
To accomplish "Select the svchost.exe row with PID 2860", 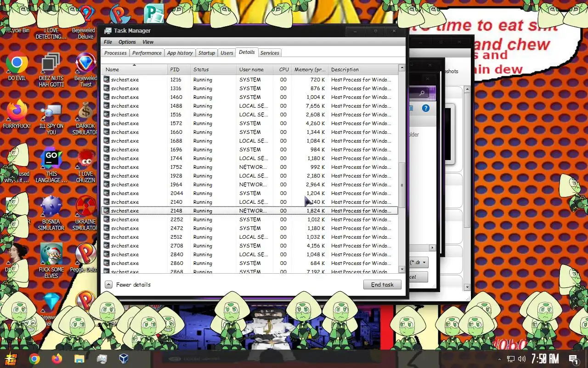I will click(249, 263).
